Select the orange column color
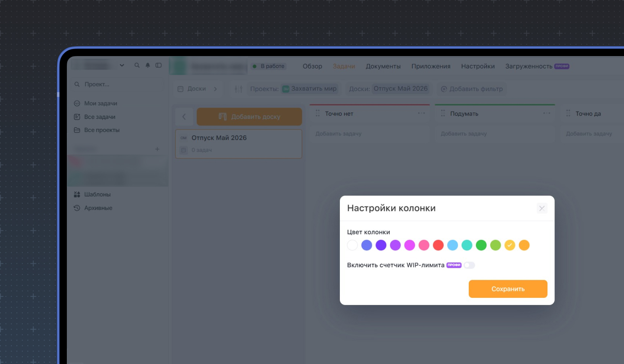 (524, 245)
